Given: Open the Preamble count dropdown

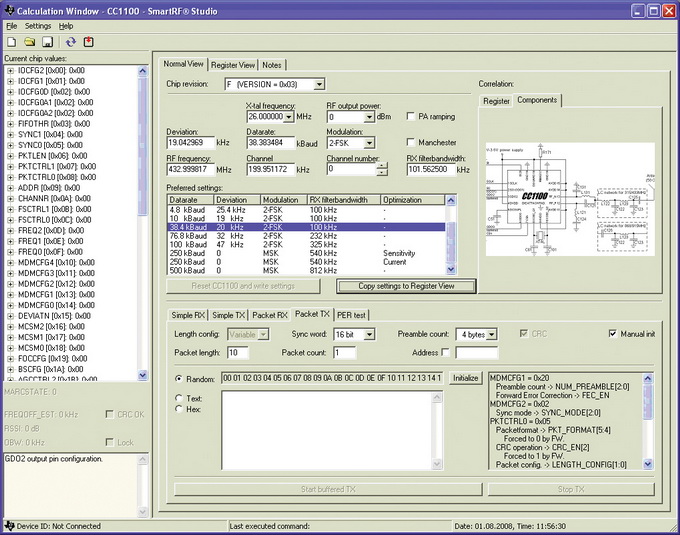Looking at the screenshot, I should 490,334.
